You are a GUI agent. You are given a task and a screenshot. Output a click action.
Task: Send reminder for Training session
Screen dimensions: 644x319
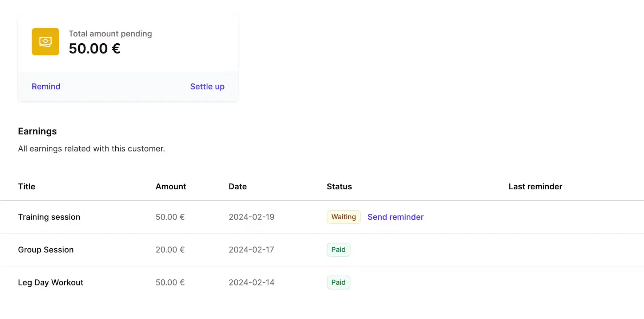(395, 217)
